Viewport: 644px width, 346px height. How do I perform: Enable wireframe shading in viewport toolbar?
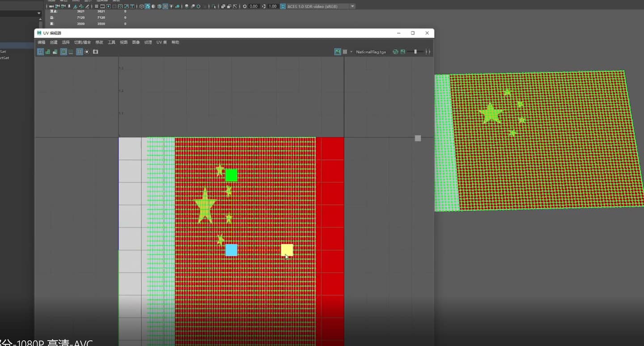click(x=142, y=6)
